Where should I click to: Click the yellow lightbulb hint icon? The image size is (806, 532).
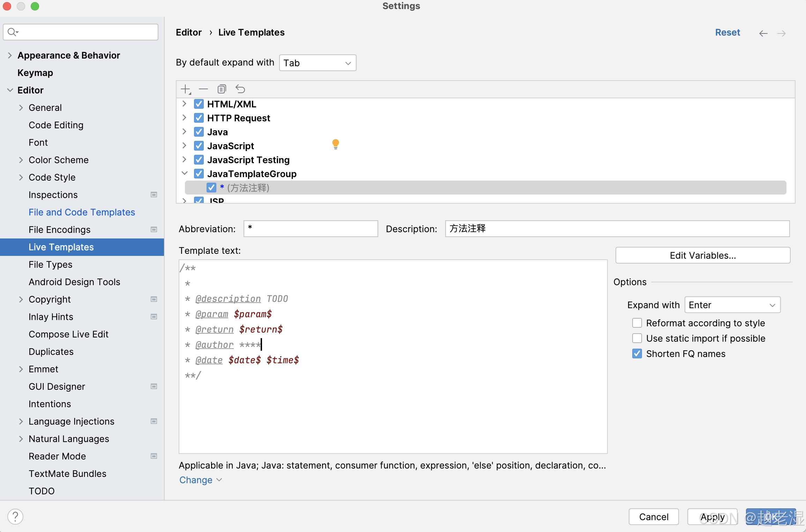[336, 144]
